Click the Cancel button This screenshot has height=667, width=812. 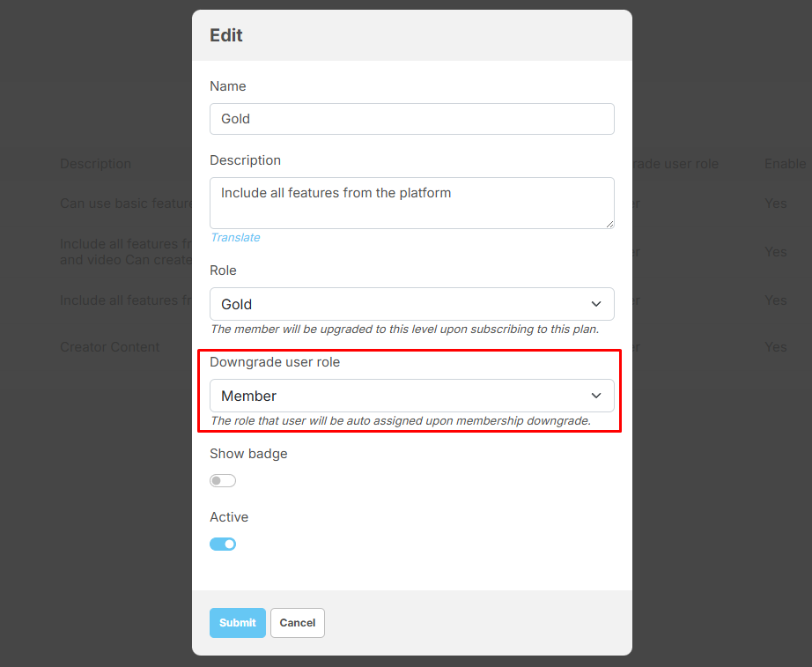298,623
